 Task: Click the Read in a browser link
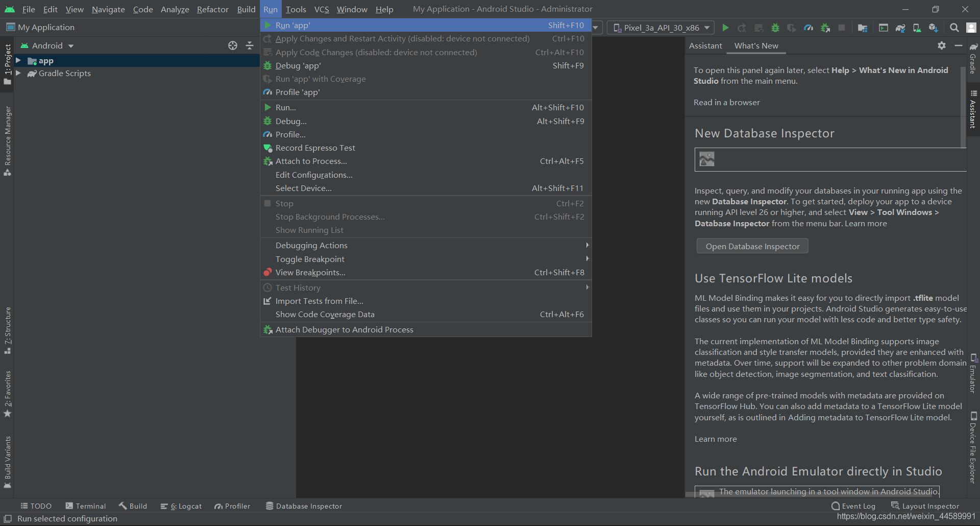726,102
